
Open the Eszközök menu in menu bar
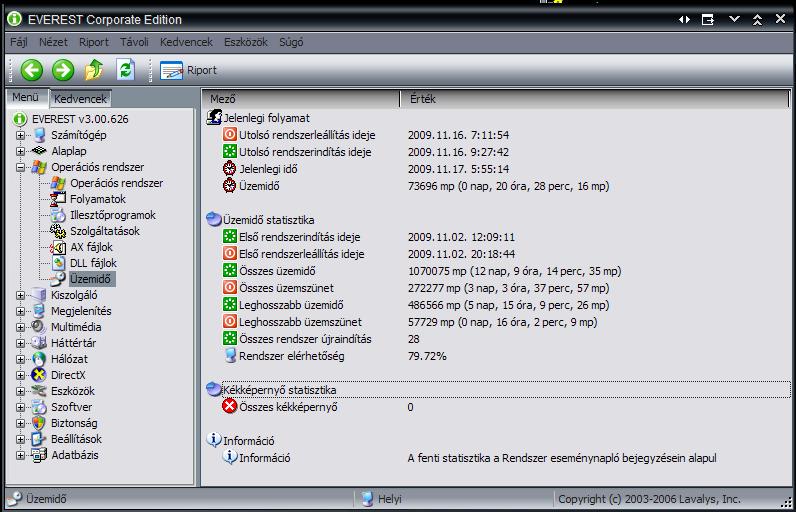click(x=246, y=42)
